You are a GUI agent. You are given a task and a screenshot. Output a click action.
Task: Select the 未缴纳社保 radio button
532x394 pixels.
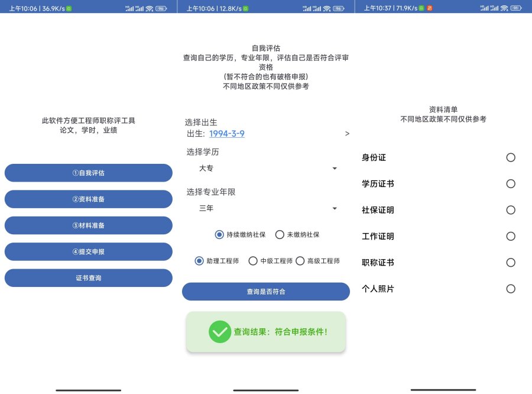pos(279,234)
